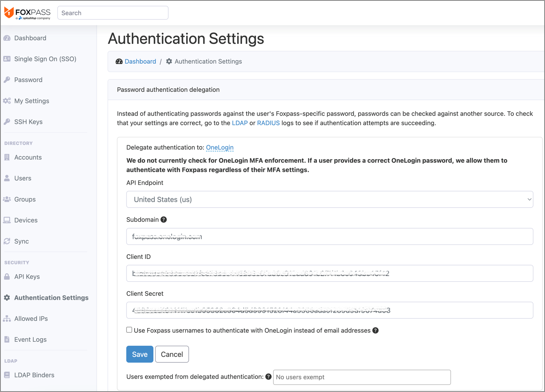Open the OneLogin delegate selector

pos(220,148)
